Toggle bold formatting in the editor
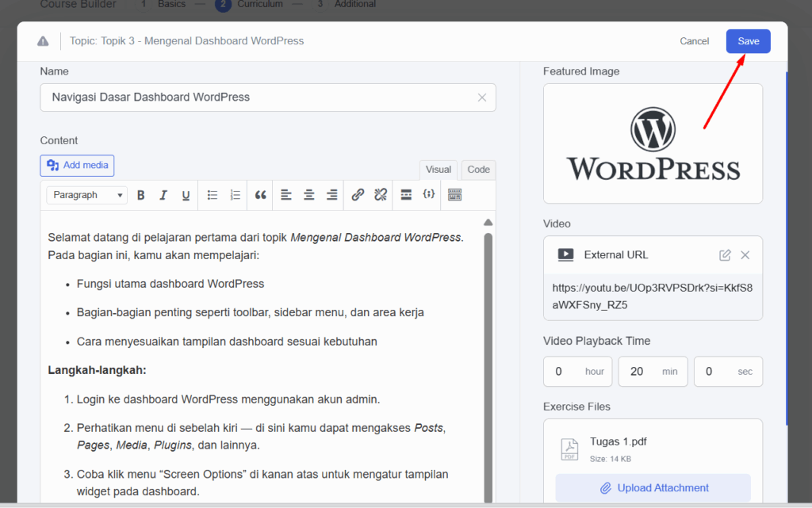 tap(141, 195)
